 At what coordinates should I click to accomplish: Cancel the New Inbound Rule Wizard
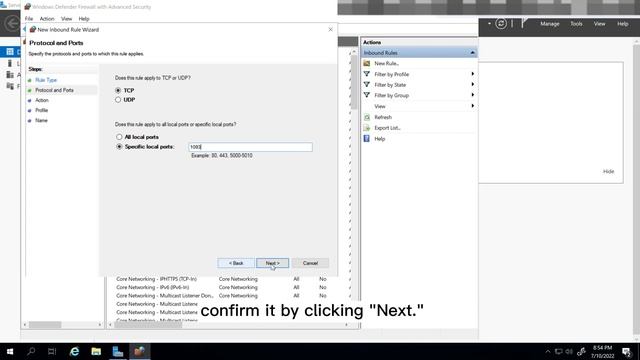[x=310, y=263]
